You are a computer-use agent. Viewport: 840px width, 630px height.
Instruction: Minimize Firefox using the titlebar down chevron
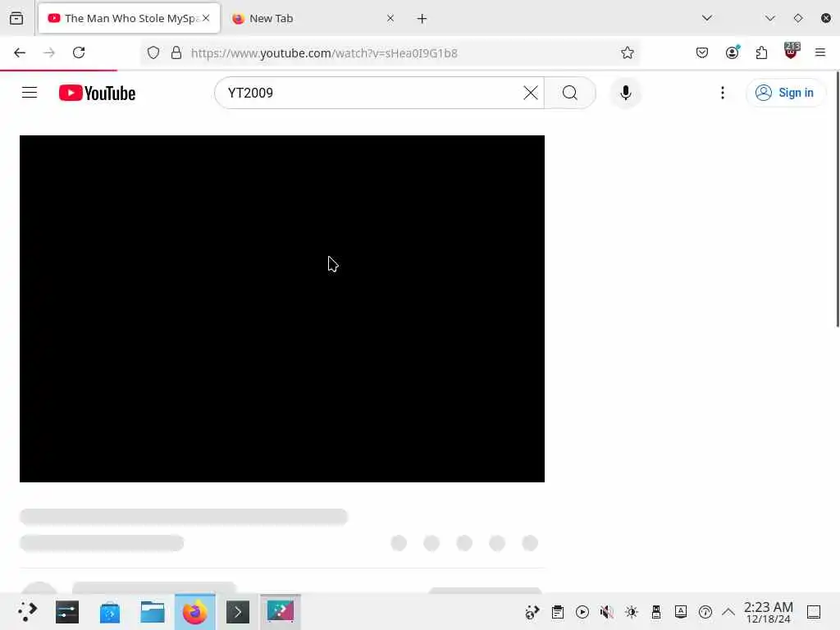(x=770, y=18)
